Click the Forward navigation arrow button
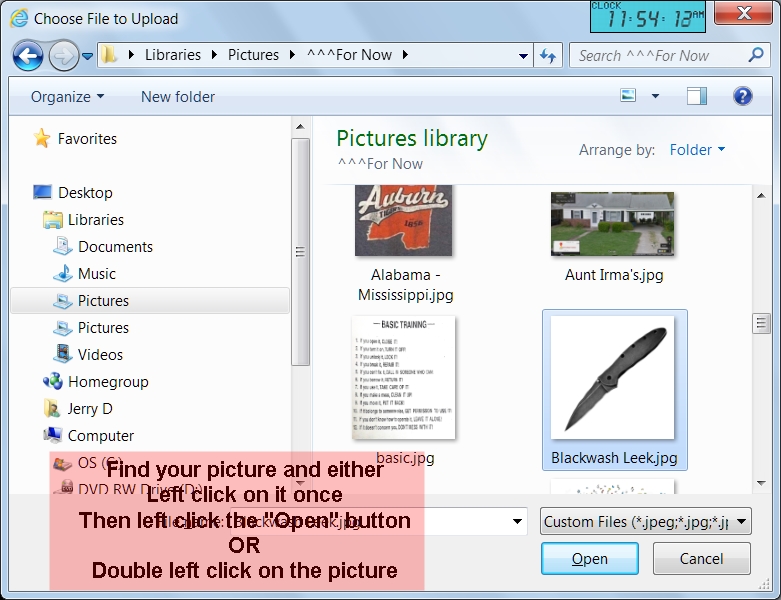 (x=63, y=56)
